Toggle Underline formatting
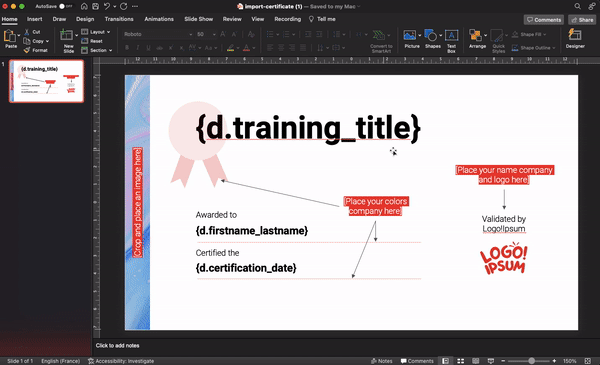Screen dimensions: 600x365 coord(148,48)
